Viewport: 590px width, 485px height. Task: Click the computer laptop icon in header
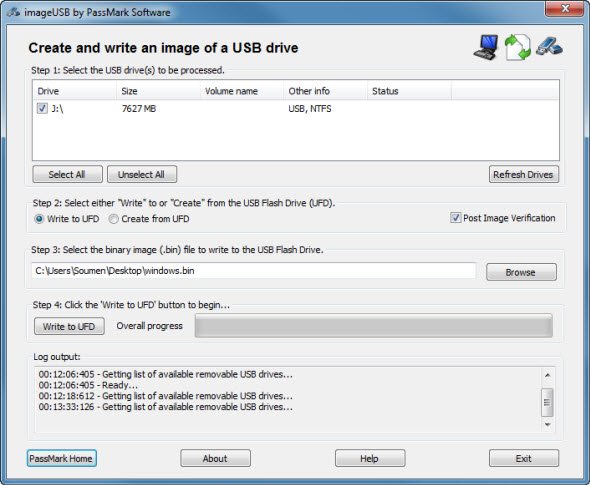(486, 47)
